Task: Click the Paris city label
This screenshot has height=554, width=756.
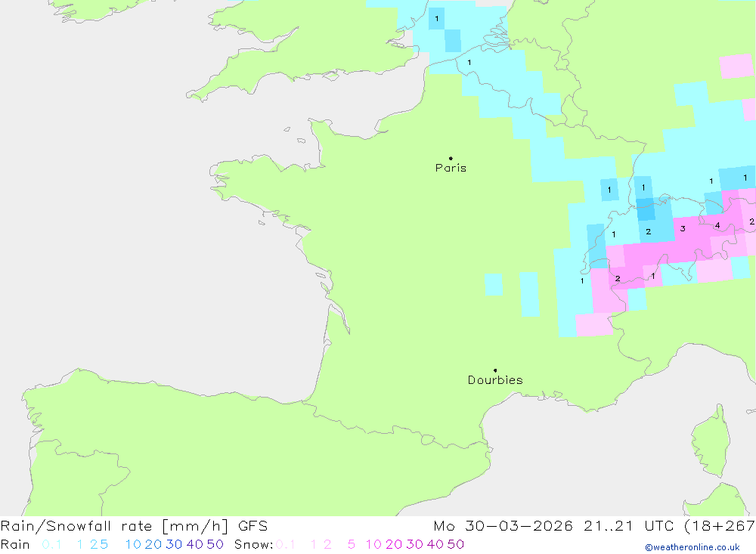Action: click(451, 168)
